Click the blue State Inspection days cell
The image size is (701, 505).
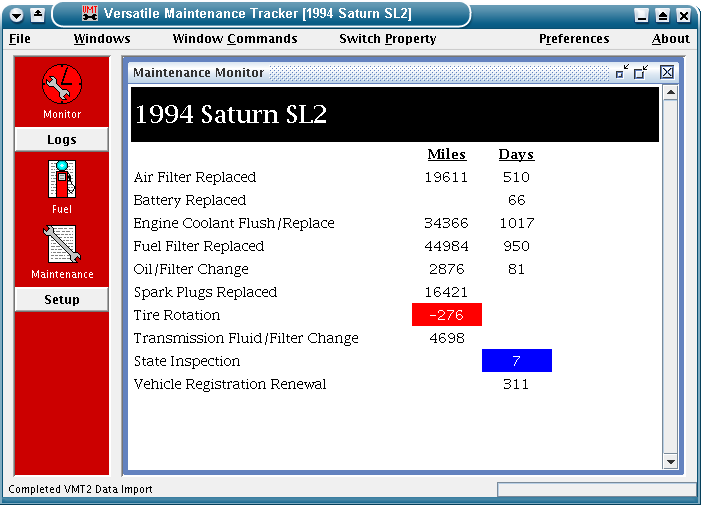point(517,361)
